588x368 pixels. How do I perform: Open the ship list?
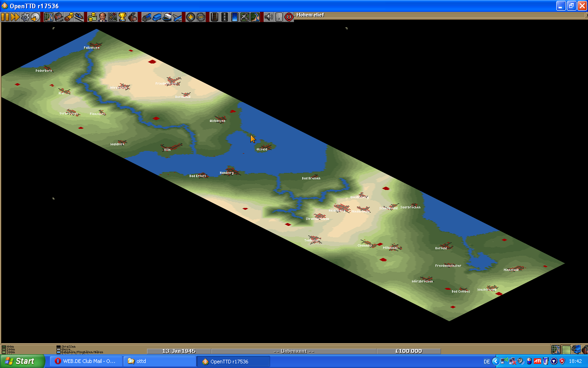[x=167, y=17]
